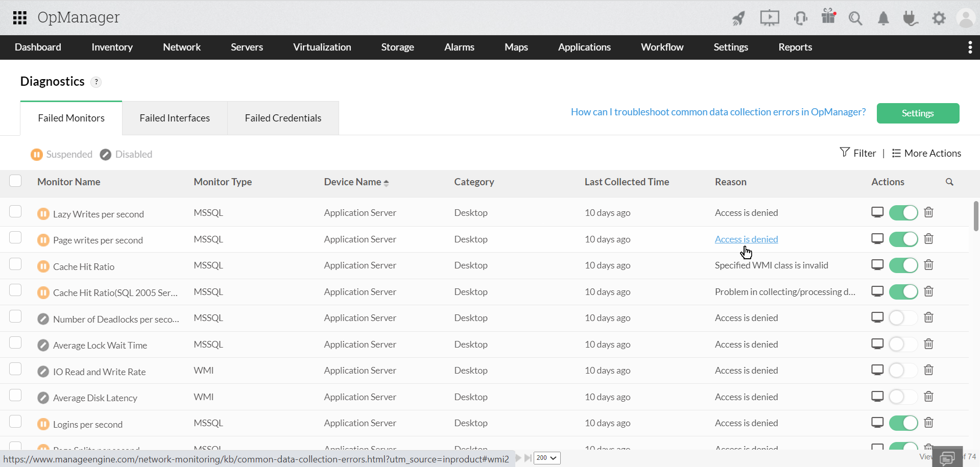The height and width of the screenshot is (467, 980).
Task: Click the Last Collected Time column header
Action: (627, 182)
